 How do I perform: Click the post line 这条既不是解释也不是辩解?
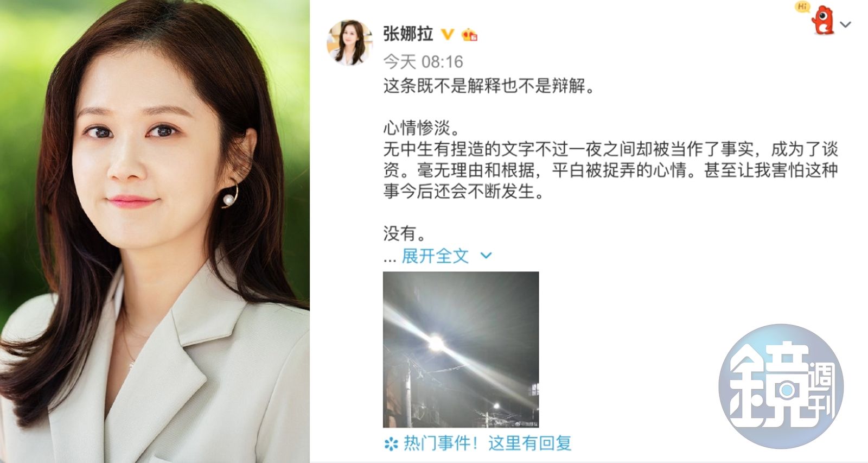pos(489,86)
